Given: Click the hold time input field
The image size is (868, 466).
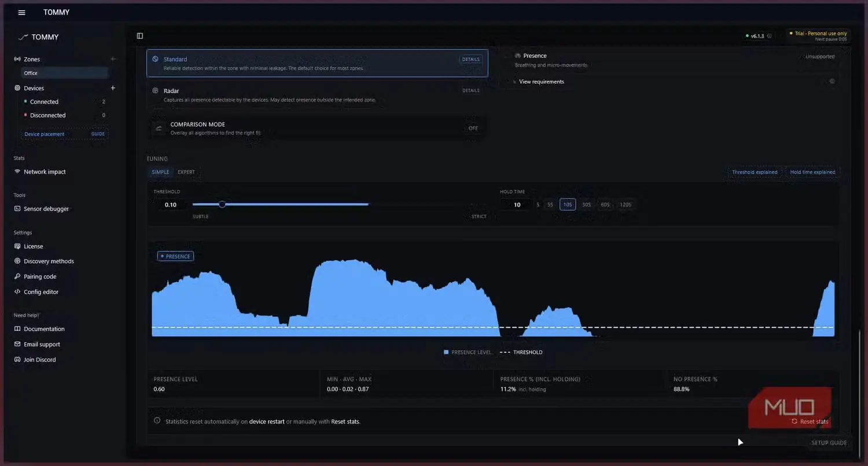Looking at the screenshot, I should tap(517, 205).
